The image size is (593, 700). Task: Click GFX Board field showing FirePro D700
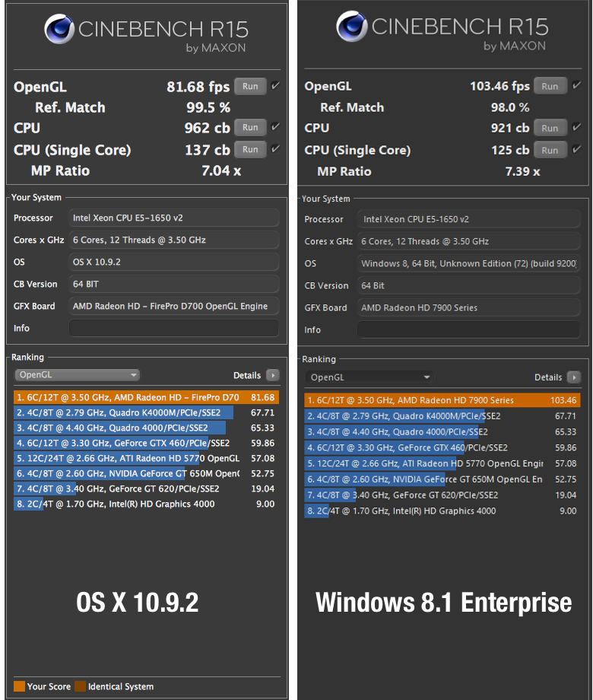point(174,306)
